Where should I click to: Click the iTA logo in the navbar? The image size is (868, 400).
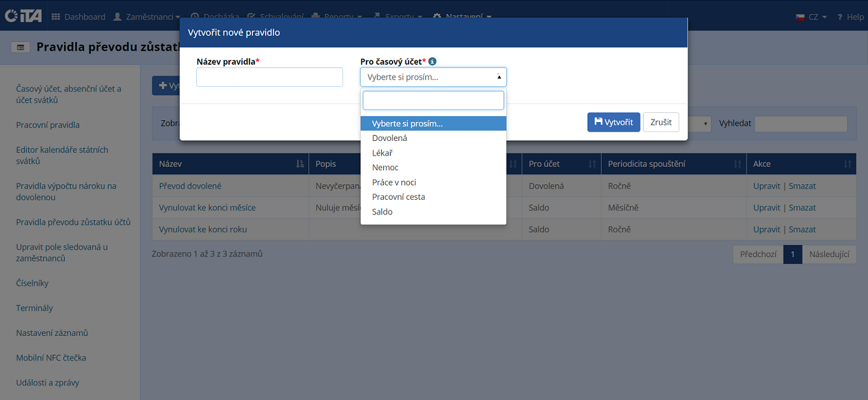[23, 16]
